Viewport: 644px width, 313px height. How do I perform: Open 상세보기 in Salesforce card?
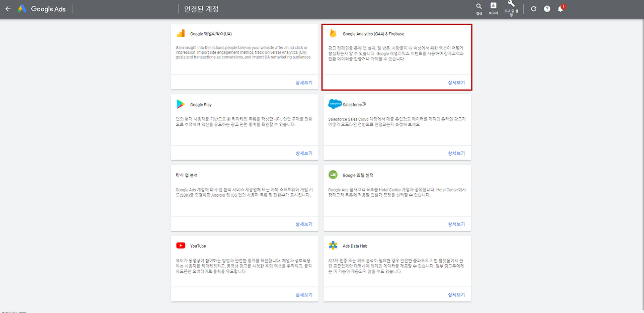[x=456, y=153]
